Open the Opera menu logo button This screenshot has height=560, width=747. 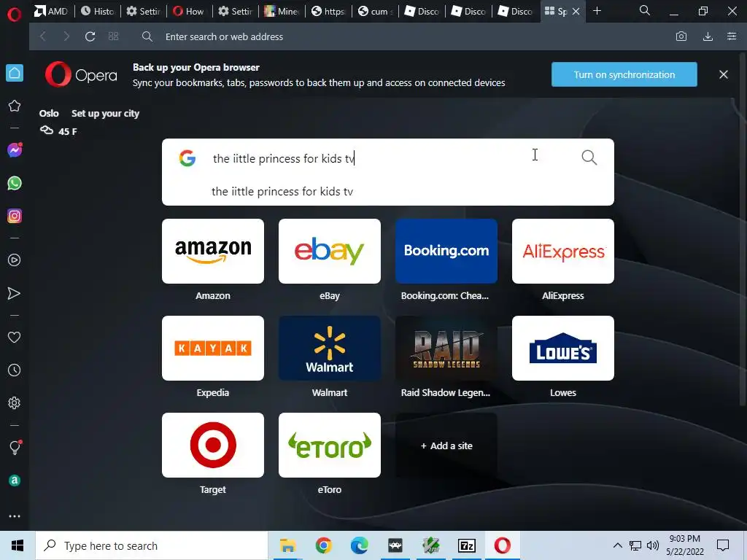point(15,14)
